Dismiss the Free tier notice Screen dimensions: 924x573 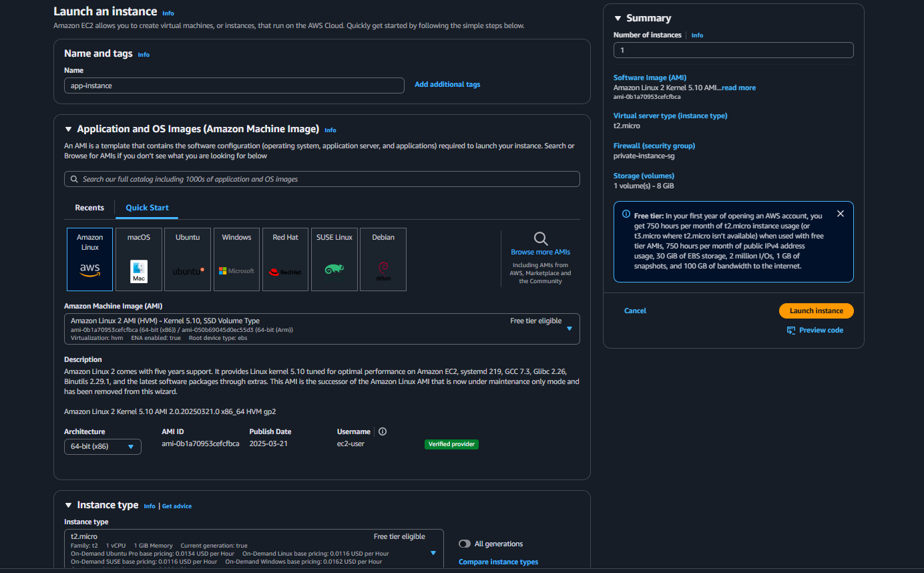pyautogui.click(x=840, y=214)
